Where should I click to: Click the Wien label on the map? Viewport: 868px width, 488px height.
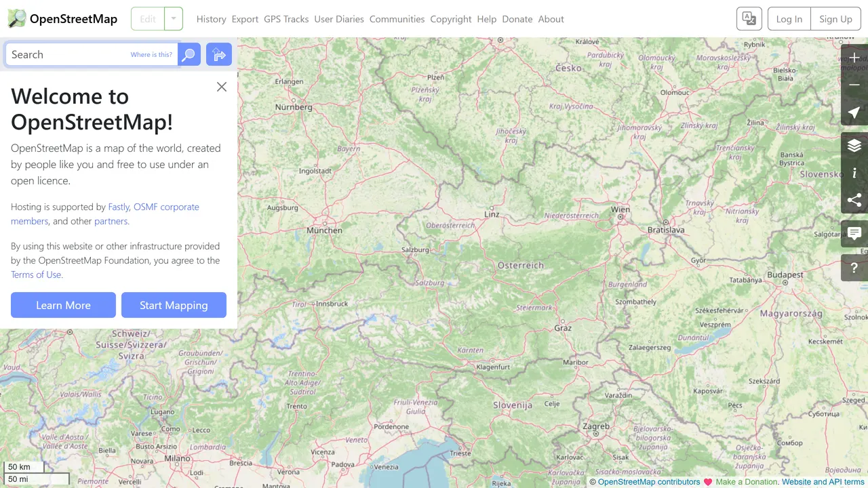point(620,210)
